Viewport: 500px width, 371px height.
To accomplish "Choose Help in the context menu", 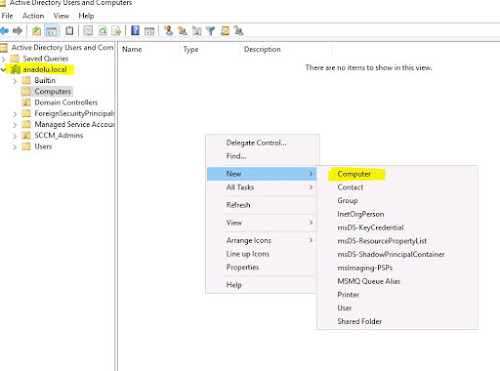I will [x=262, y=285].
